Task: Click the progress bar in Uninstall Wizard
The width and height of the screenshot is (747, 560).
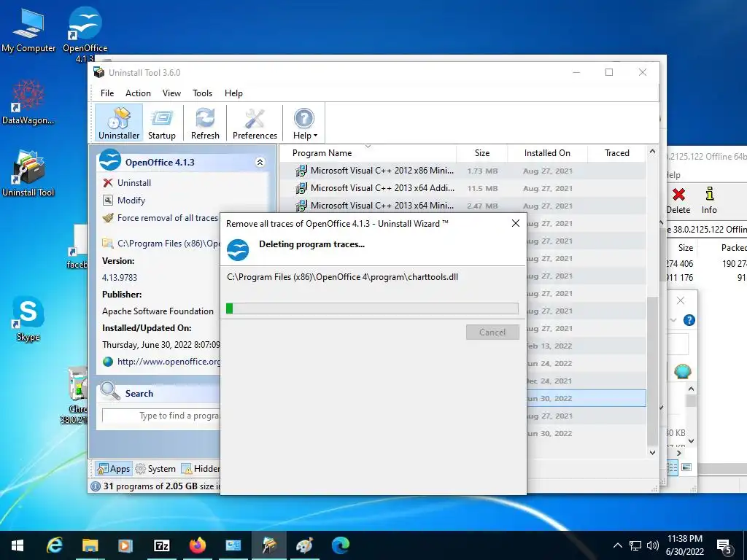Action: pos(372,308)
